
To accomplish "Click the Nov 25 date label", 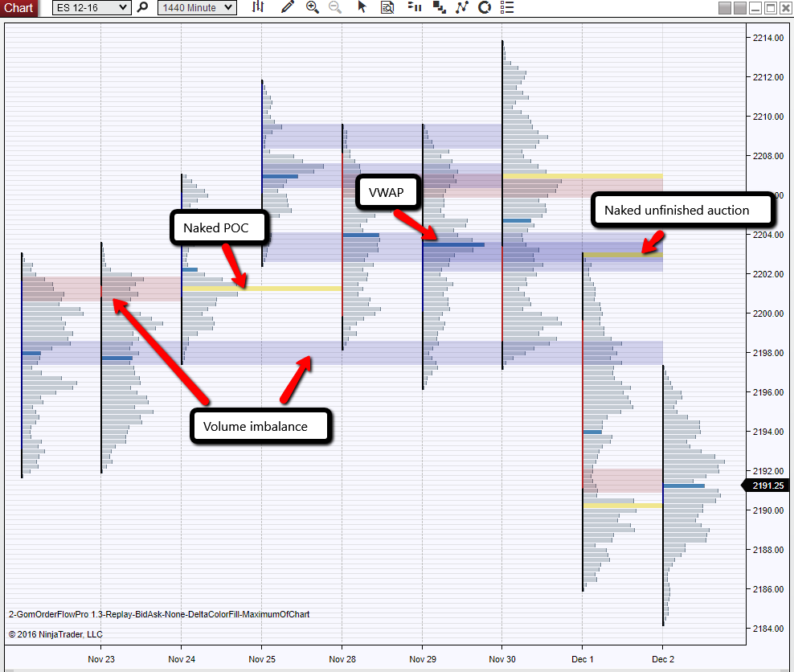I will point(262,659).
